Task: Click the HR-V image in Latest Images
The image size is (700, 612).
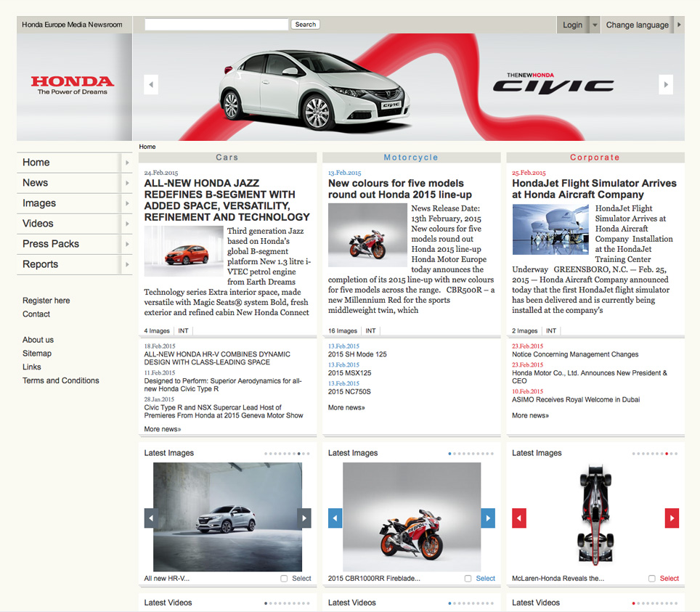Action: point(228,517)
